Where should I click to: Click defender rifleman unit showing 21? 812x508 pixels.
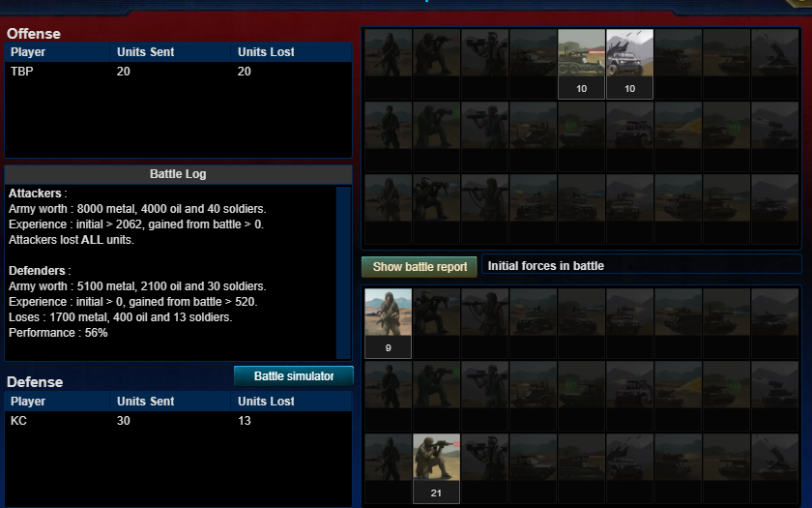[436, 468]
